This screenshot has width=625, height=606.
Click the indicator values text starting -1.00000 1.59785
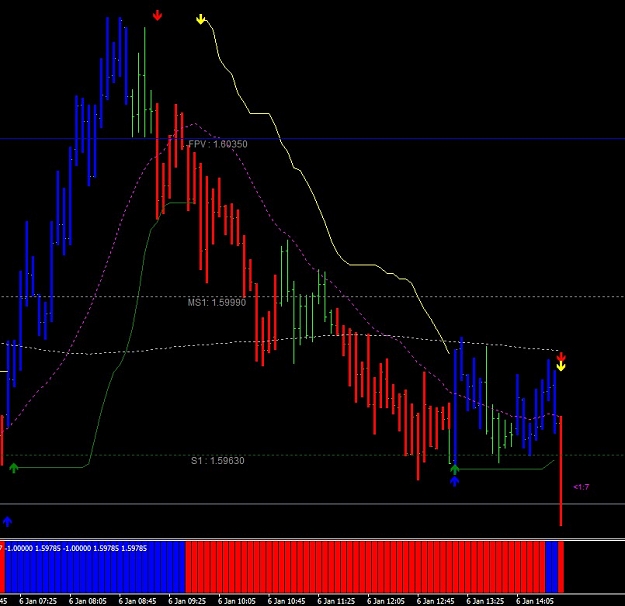[x=77, y=548]
